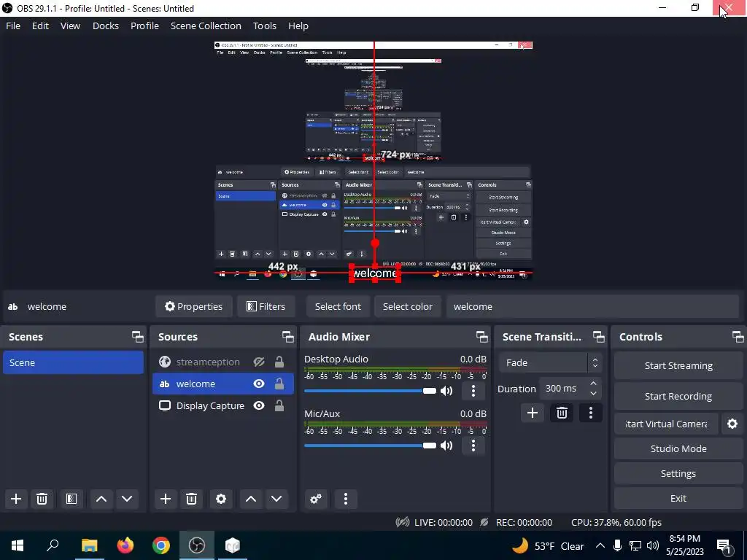This screenshot has width=747, height=560.
Task: Mute Desktop Audio speaker icon
Action: point(446,391)
